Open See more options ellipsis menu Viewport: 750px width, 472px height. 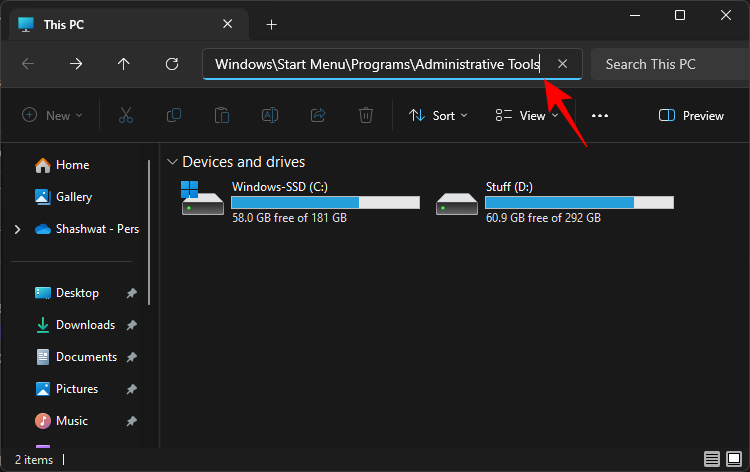click(600, 116)
